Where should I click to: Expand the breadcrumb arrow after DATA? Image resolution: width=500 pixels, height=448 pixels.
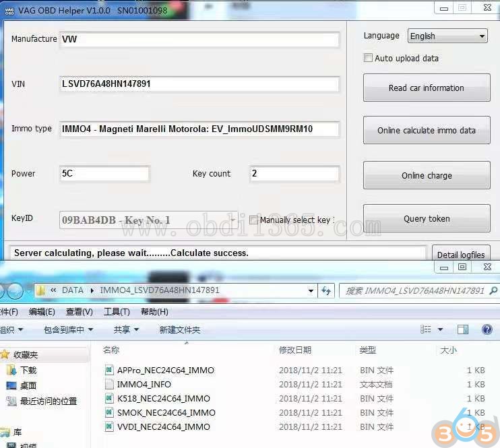coord(92,290)
